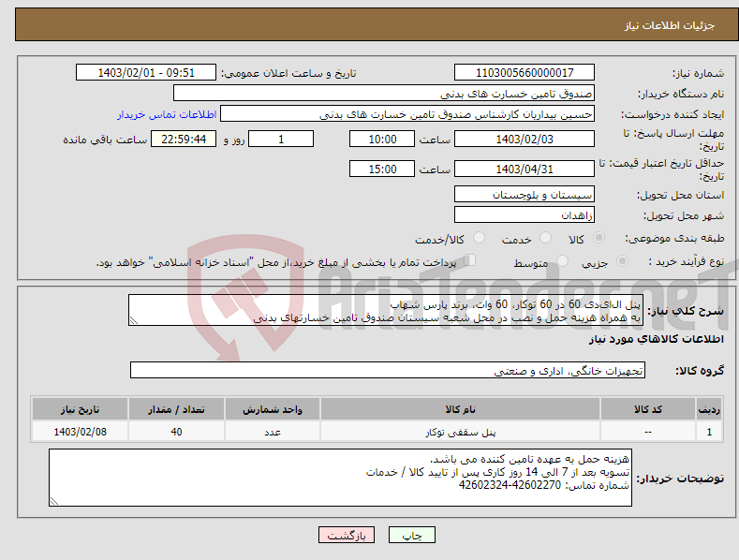739x560 pixels.
Task: Click the request creator name field
Action: (x=407, y=114)
